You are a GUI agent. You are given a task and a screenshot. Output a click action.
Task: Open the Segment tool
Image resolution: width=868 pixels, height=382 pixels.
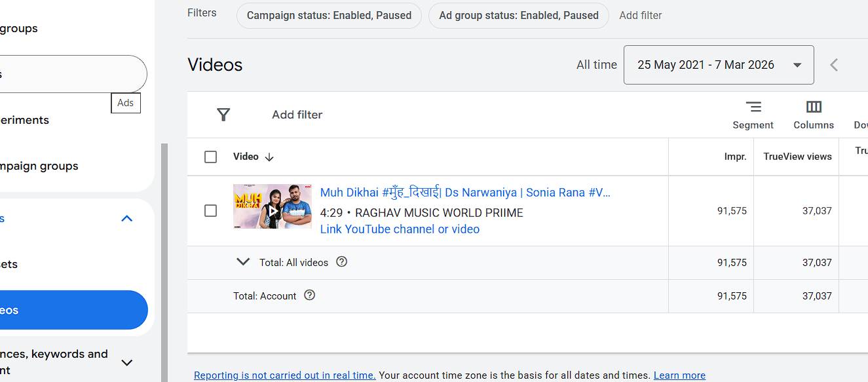(x=753, y=115)
